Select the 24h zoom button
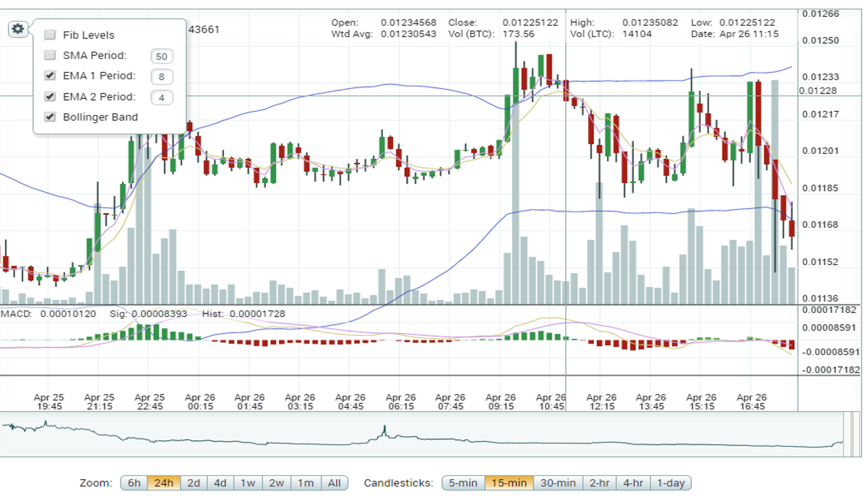 [164, 483]
